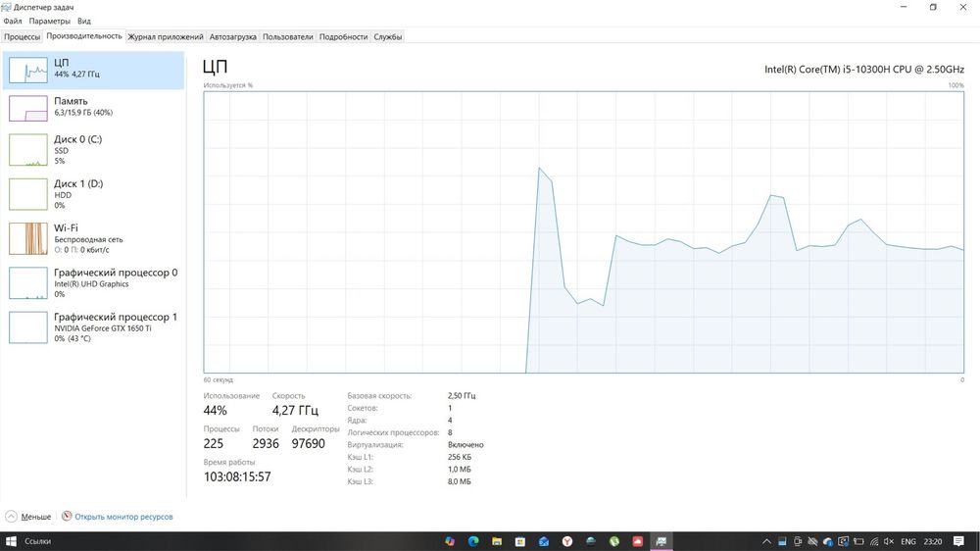Image resolution: width=980 pixels, height=551 pixels.
Task: Open the OneDrive cloud tray icon
Action: 828,541
